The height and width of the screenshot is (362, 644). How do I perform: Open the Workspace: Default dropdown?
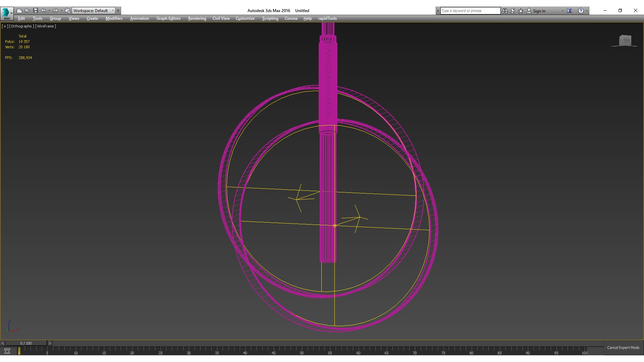(94, 11)
